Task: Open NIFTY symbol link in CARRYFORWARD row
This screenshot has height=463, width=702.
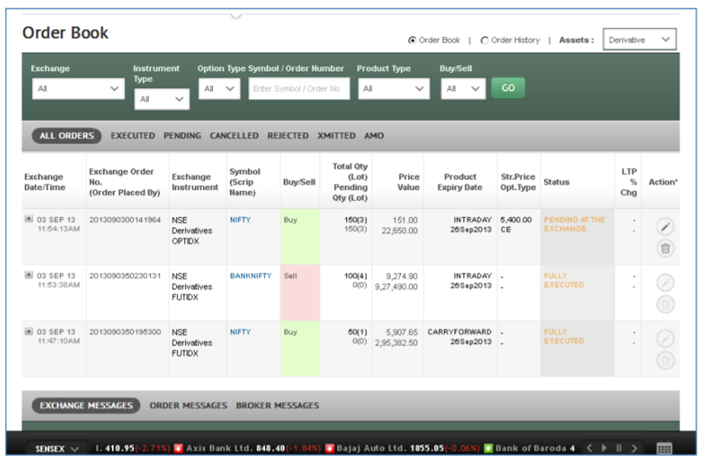Action: [x=240, y=332]
